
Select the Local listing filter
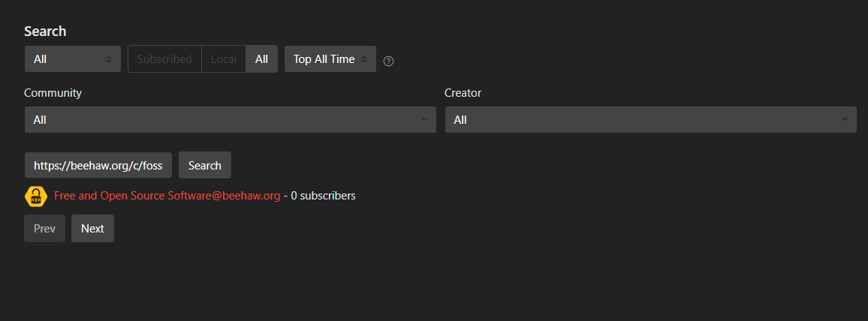pos(224,59)
